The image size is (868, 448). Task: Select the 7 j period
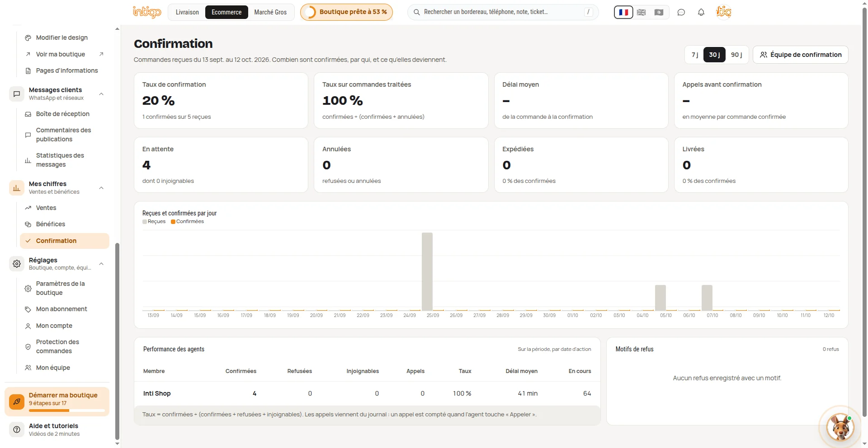pos(695,55)
